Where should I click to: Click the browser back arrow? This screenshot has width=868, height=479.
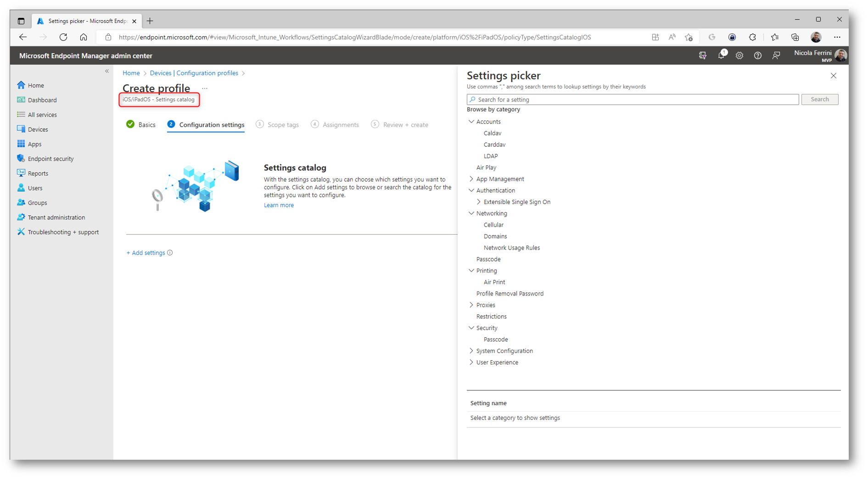pos(23,37)
